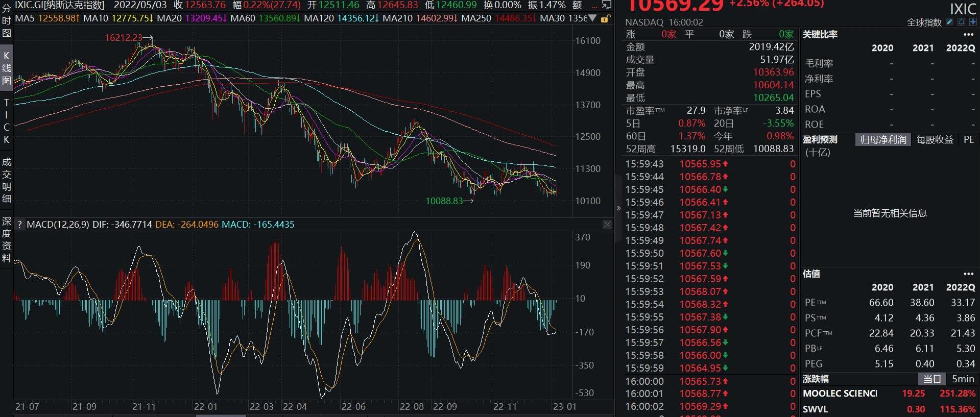Click the pencil edit icon beside 全球指数
Image resolution: width=980 pixels, height=417 pixels.
point(949,22)
